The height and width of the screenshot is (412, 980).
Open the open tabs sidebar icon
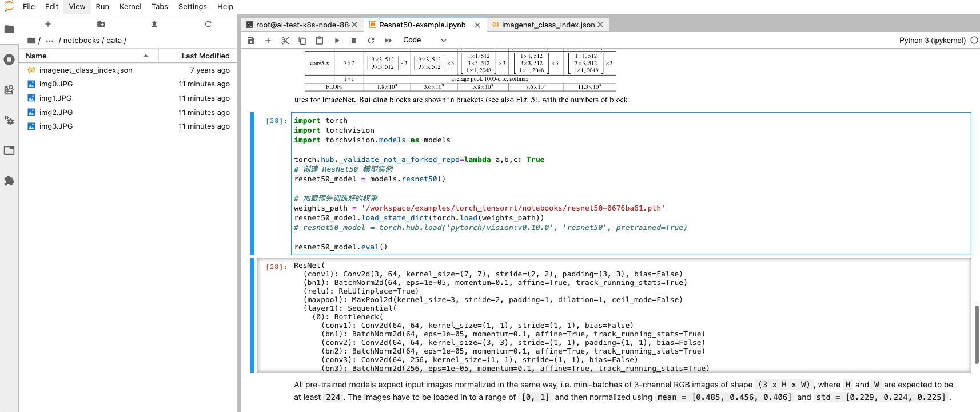(9, 150)
